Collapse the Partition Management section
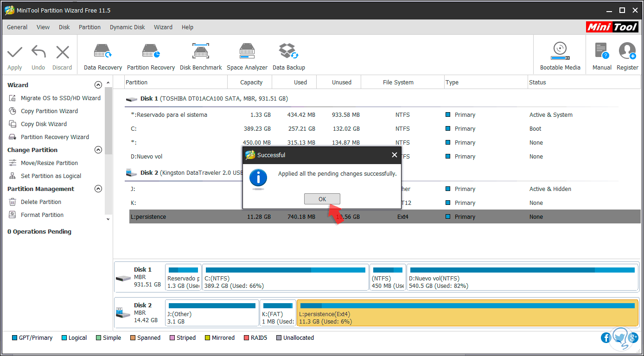644x356 pixels. coord(98,189)
